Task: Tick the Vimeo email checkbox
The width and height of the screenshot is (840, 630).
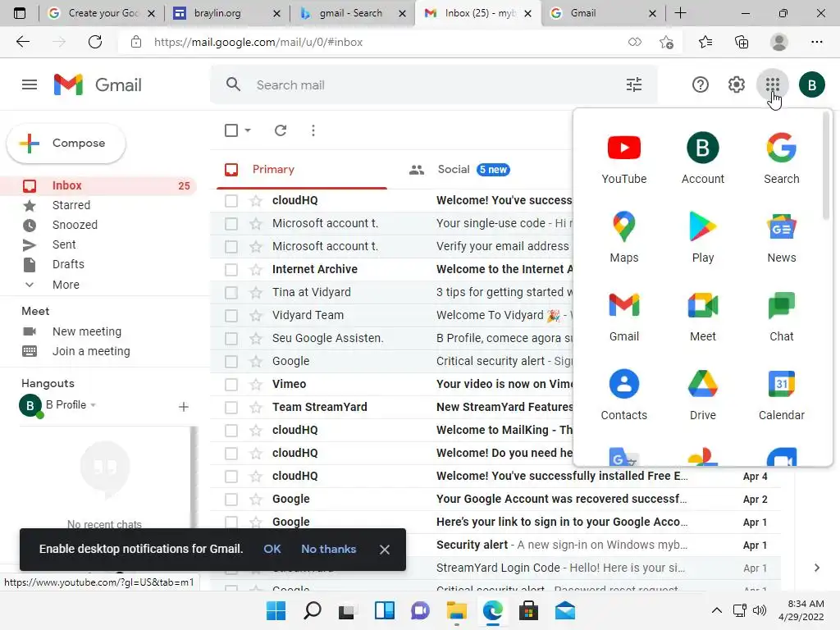Action: (x=231, y=384)
